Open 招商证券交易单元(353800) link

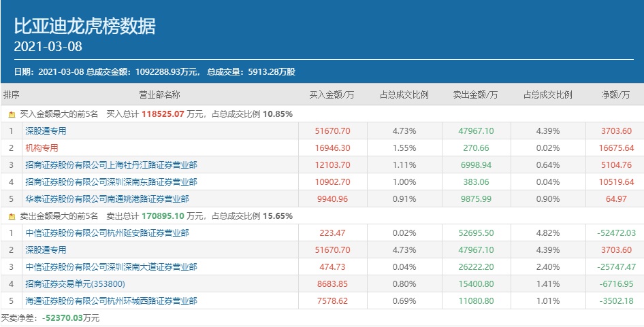click(75, 283)
